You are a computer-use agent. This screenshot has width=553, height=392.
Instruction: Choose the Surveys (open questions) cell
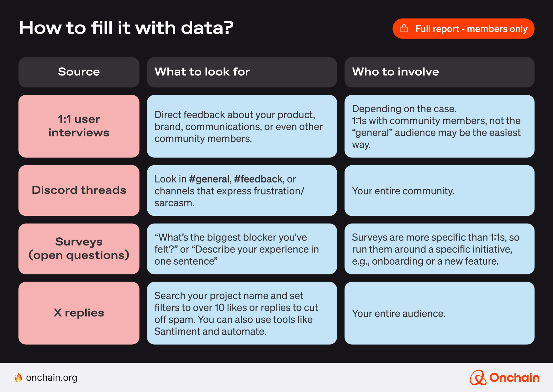click(79, 249)
